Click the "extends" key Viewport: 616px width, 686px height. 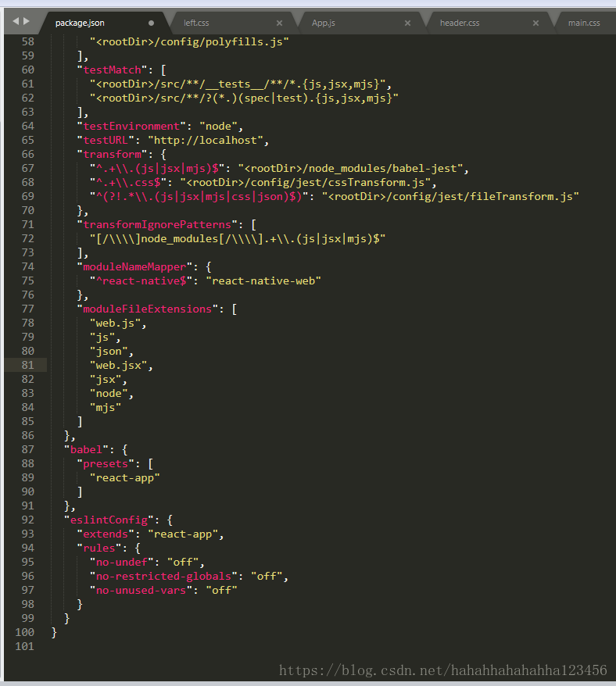106,534
